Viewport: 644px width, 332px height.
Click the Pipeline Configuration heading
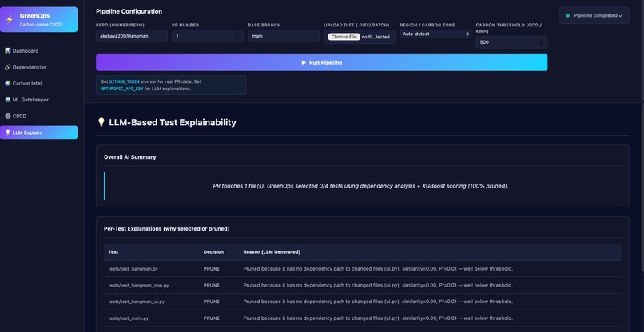129,11
